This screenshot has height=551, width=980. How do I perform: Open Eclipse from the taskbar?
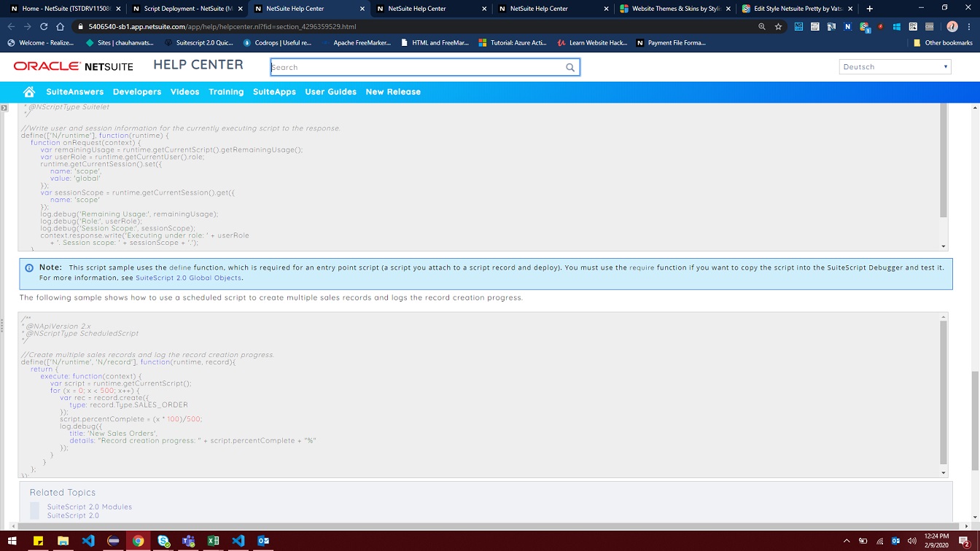tap(113, 541)
